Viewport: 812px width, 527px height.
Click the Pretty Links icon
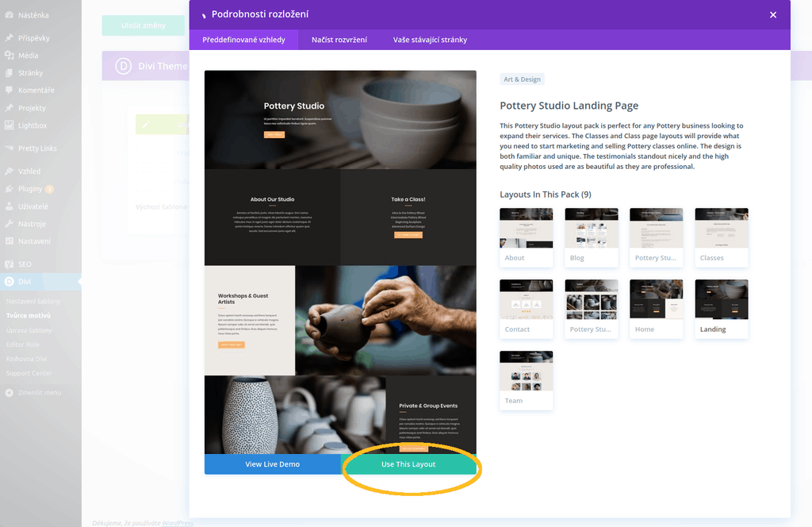click(10, 148)
